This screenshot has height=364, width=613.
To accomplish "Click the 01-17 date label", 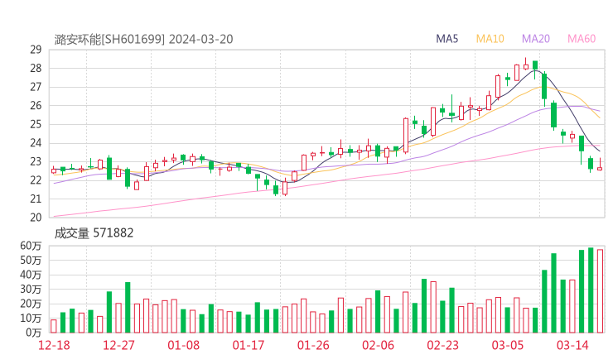I will point(249,345).
